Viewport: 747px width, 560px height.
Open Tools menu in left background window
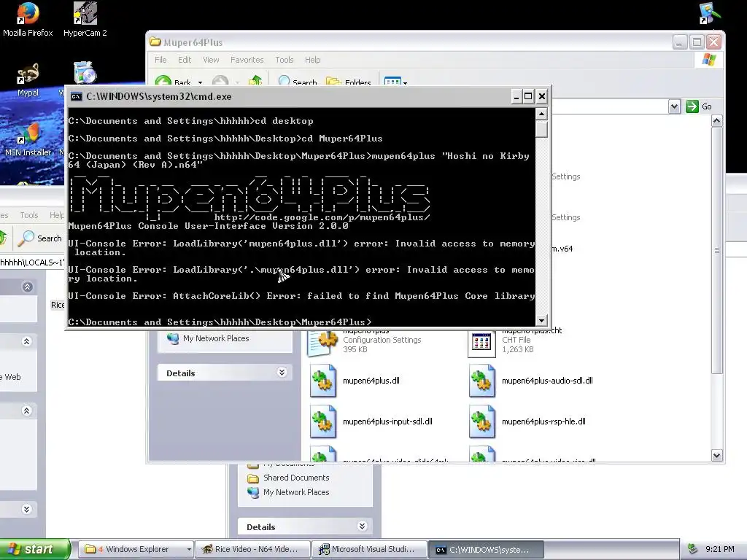tap(28, 215)
